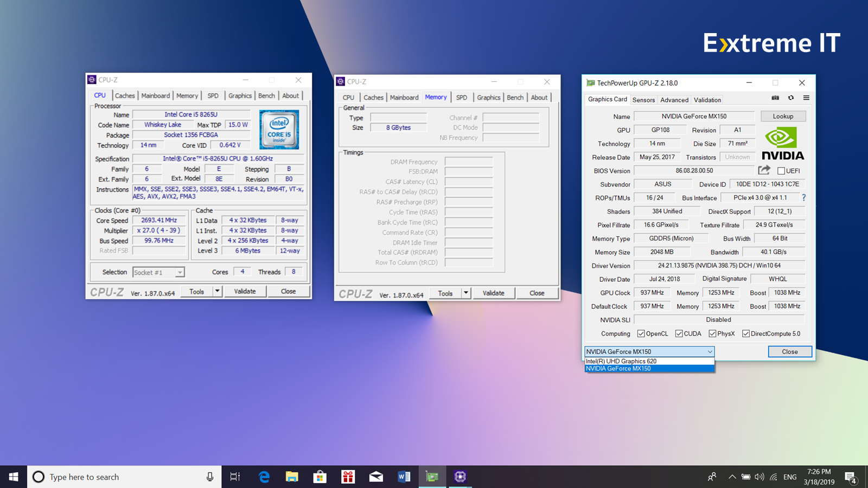Image resolution: width=868 pixels, height=488 pixels.
Task: Click Close in the left CPU-Z window
Action: coord(288,291)
